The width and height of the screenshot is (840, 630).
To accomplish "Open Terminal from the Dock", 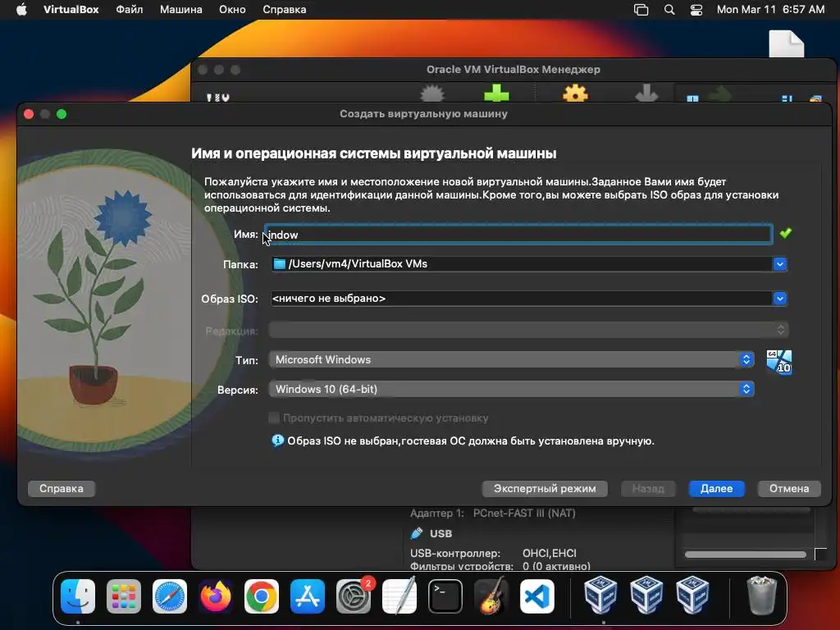I will pos(445,596).
